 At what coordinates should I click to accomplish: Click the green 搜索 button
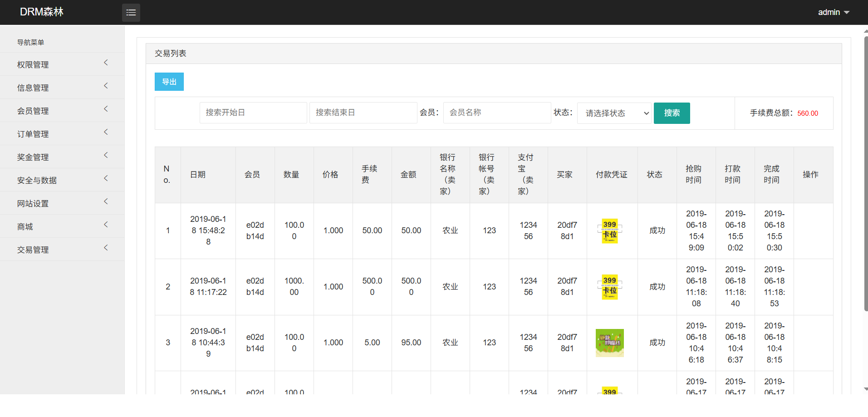point(672,113)
